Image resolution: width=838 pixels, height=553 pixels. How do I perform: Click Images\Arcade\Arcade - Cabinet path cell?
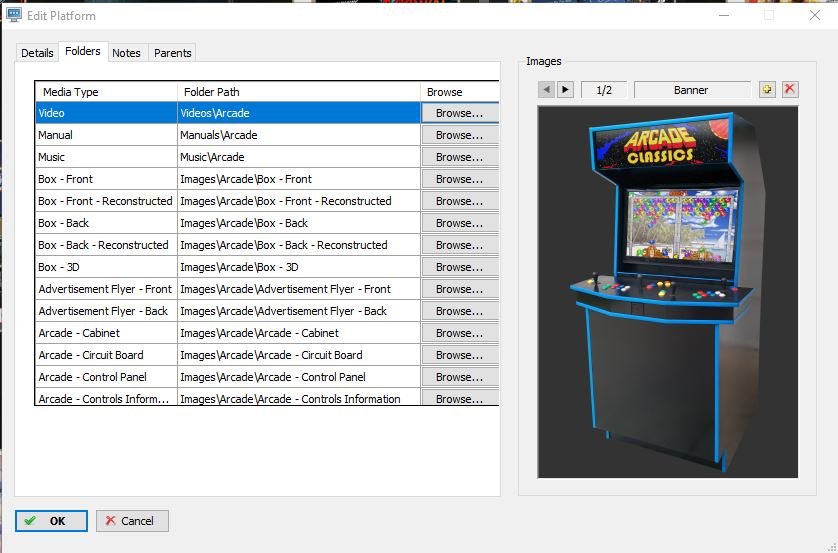pos(299,333)
